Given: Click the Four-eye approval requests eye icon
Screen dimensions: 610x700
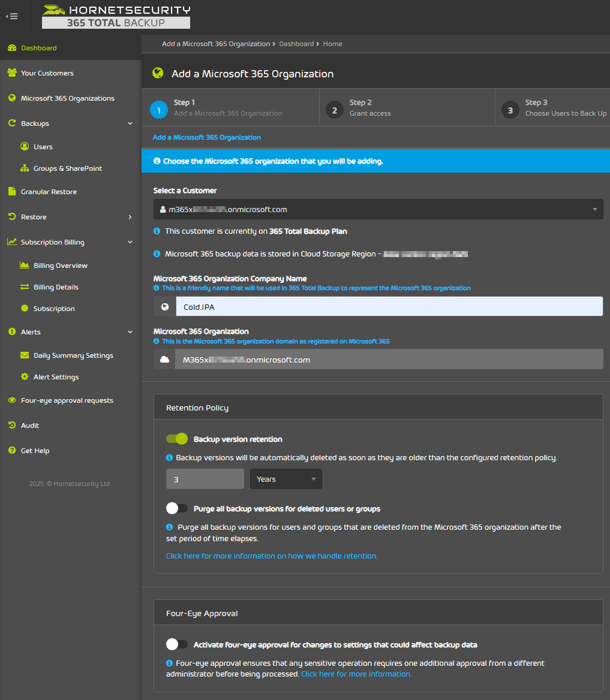Looking at the screenshot, I should pyautogui.click(x=12, y=400).
